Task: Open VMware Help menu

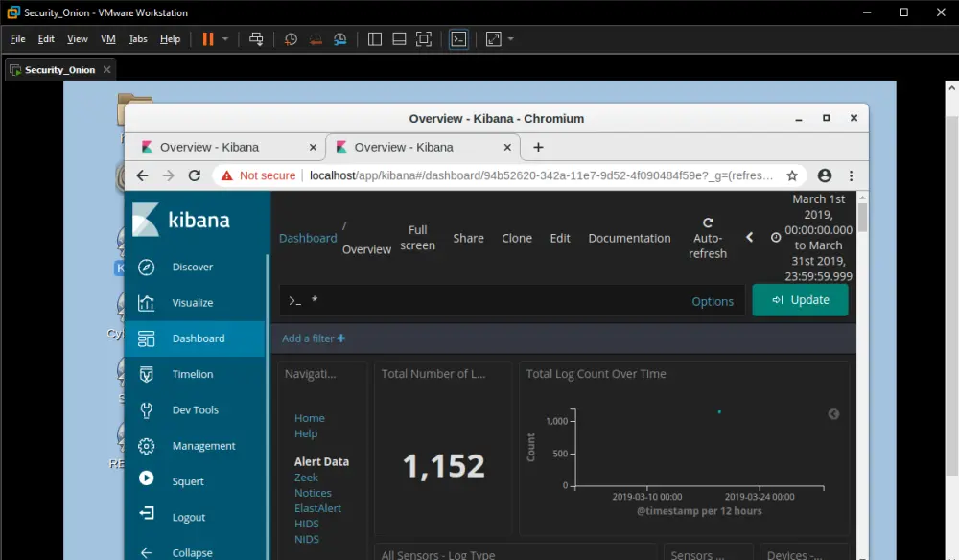Action: (x=170, y=39)
